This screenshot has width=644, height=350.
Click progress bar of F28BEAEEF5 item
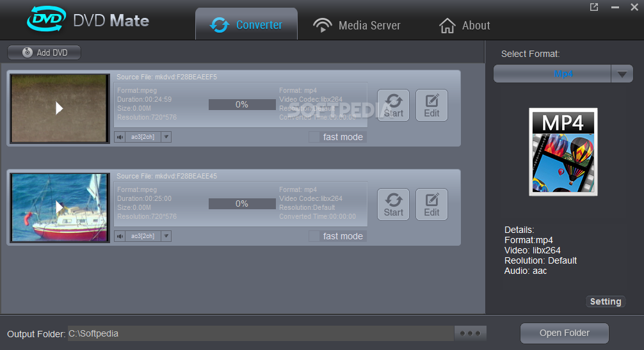tap(242, 105)
